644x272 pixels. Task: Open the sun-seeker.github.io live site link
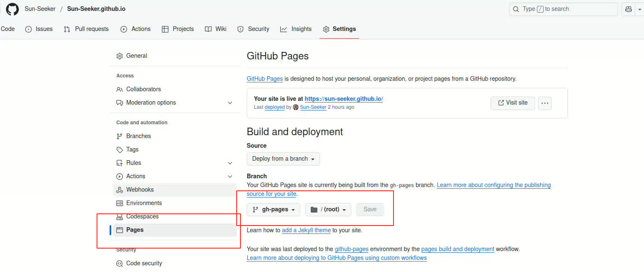click(x=344, y=99)
